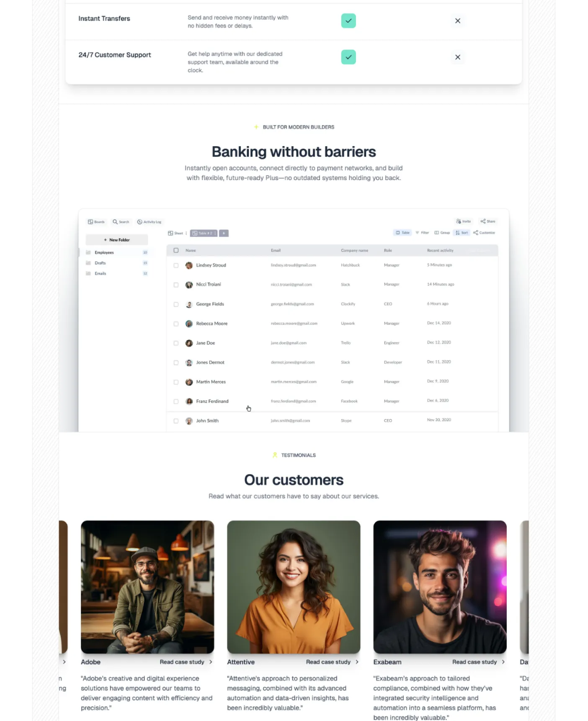Click the Hatchbuck company cell
588x721 pixels.
point(350,265)
